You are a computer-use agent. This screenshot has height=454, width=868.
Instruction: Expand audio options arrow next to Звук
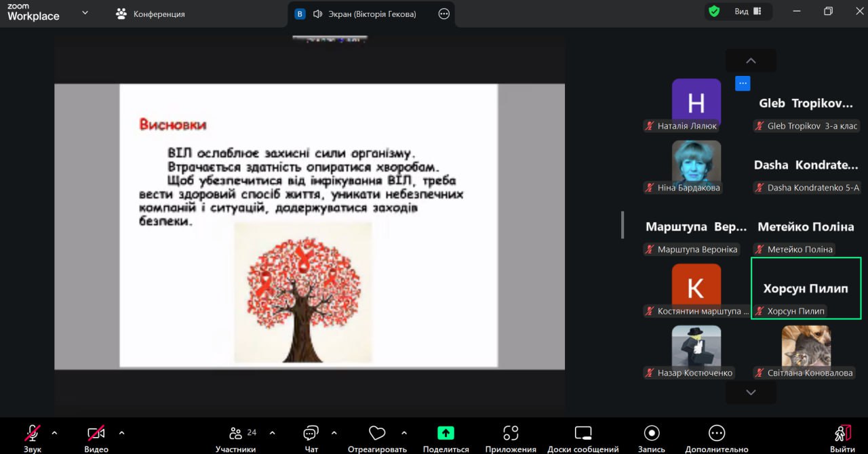[x=55, y=433]
